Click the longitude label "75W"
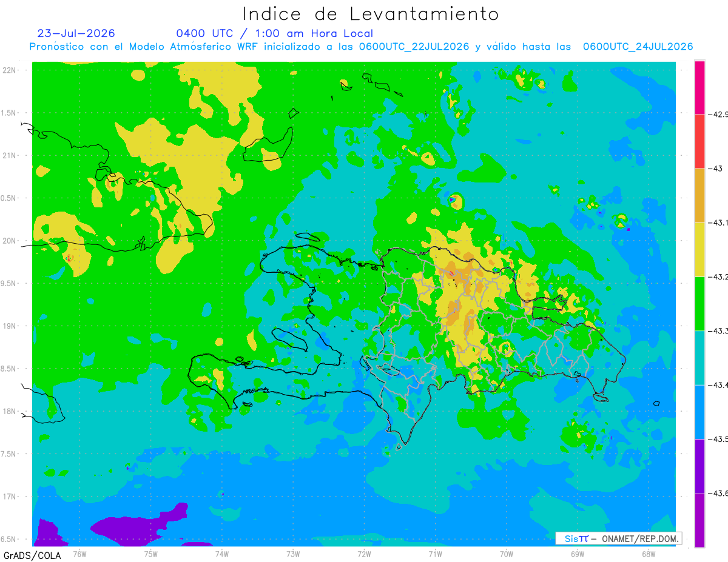This screenshot has width=728, height=562. click(x=151, y=554)
